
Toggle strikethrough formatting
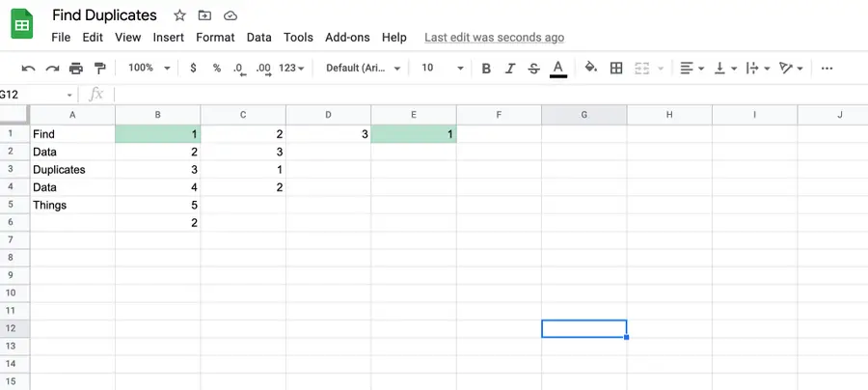click(x=533, y=69)
